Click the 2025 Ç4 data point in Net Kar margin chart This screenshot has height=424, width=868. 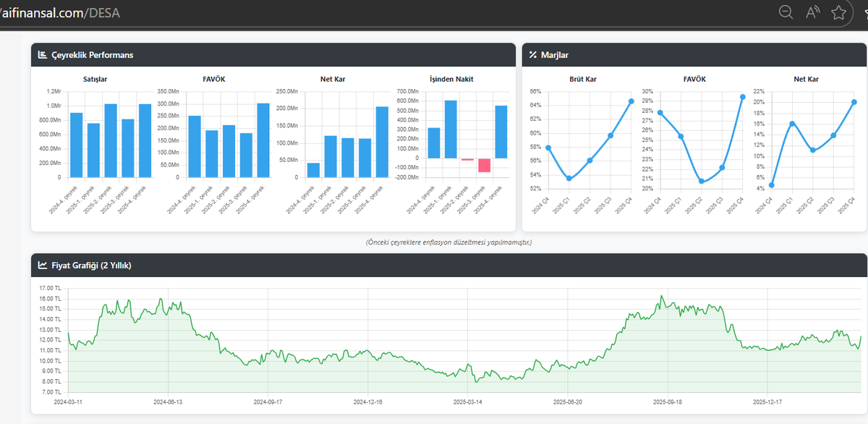pos(854,102)
